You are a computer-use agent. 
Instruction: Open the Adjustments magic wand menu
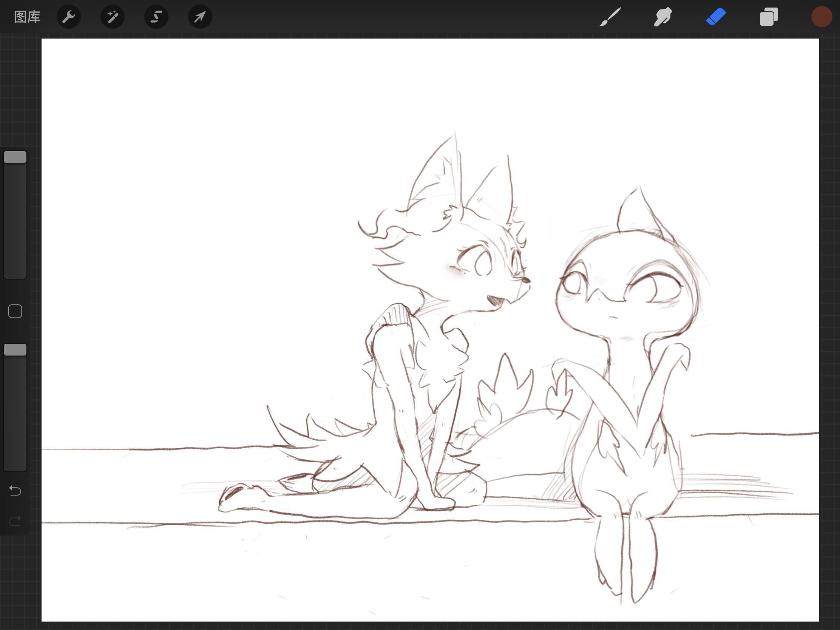click(113, 17)
